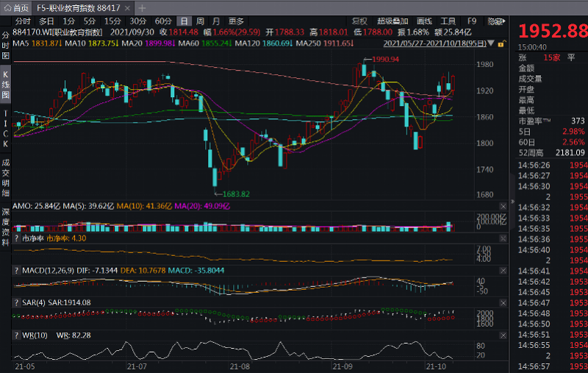Hide the side panel via 隐藏

[x=496, y=21]
